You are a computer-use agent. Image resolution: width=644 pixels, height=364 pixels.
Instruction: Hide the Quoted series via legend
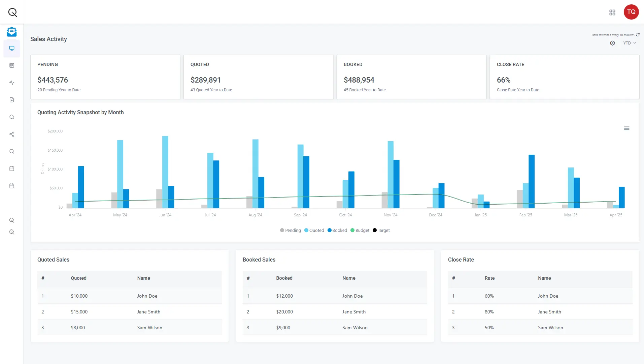coord(314,230)
